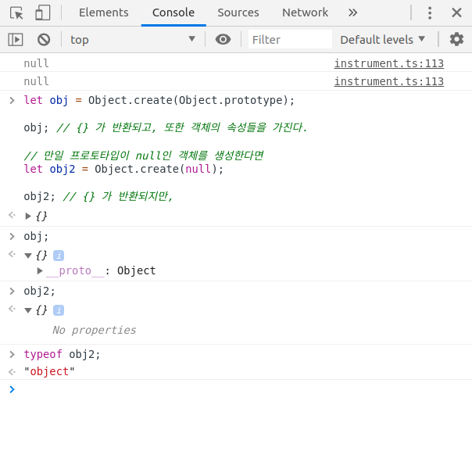Activate the inspect element picker icon
The width and height of the screenshot is (472, 476).
point(16,13)
